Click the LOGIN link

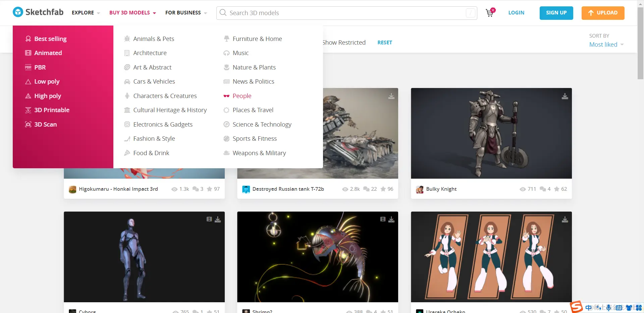[x=516, y=13]
